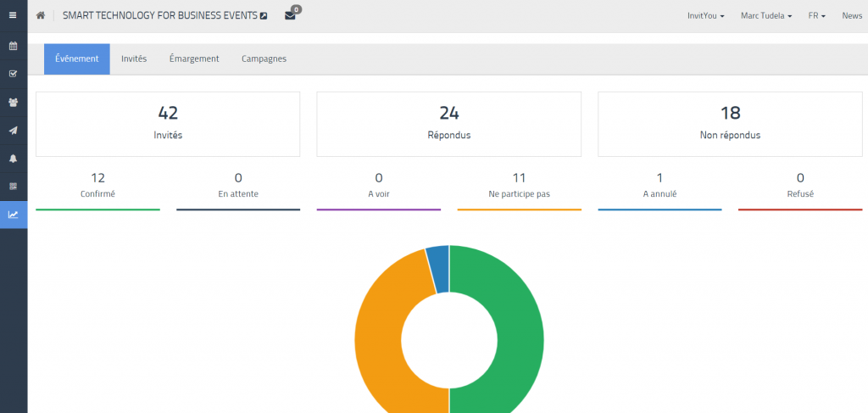Screen dimensions: 868x413
Task: Switch to the Invités tab
Action: point(134,59)
